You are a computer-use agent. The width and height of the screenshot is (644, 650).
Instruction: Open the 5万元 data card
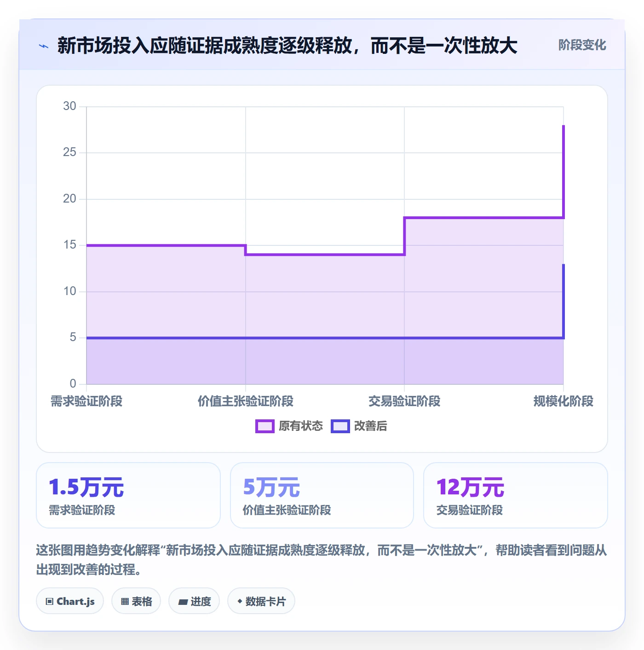coord(322,495)
